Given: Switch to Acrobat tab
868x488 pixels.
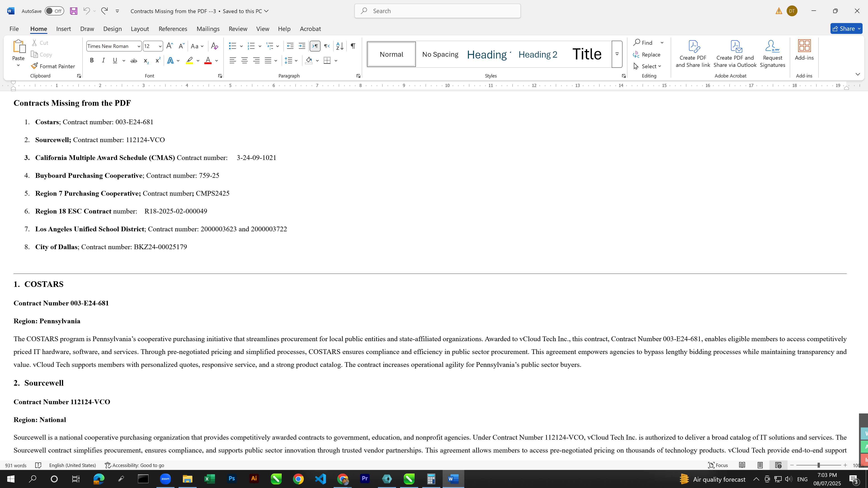Looking at the screenshot, I should click(x=310, y=29).
